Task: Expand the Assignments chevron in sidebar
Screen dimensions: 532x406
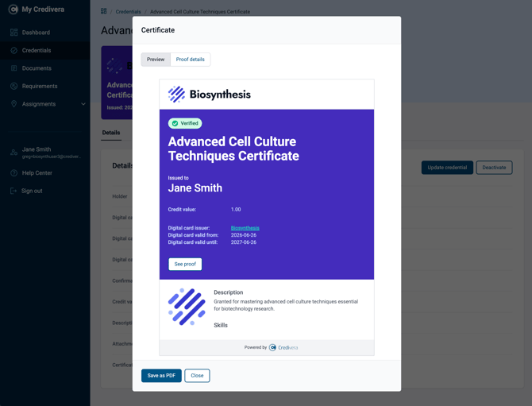Action: point(83,104)
